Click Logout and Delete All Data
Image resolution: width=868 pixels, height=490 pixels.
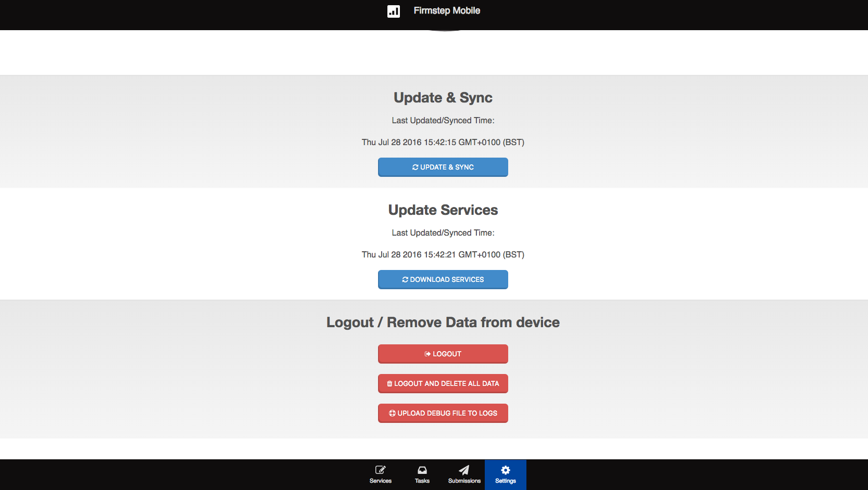(443, 383)
